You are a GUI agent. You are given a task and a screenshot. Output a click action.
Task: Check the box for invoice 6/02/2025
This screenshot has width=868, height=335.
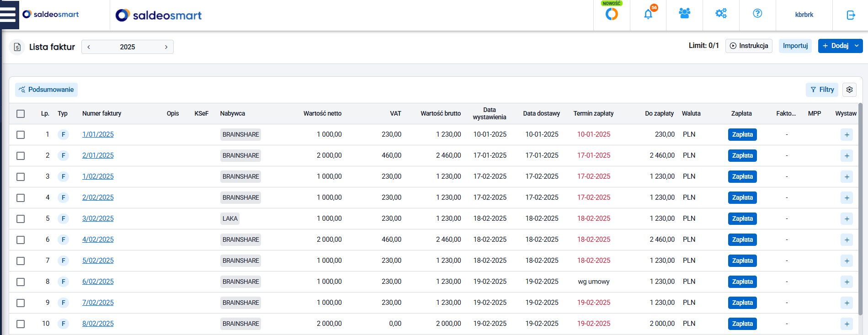[x=21, y=282]
